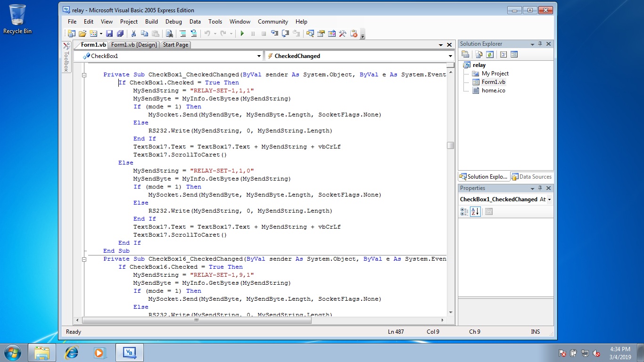Collapse the CheckBox1_CheckedChanged sub outline
This screenshot has width=644, height=362.
pyautogui.click(x=85, y=74)
